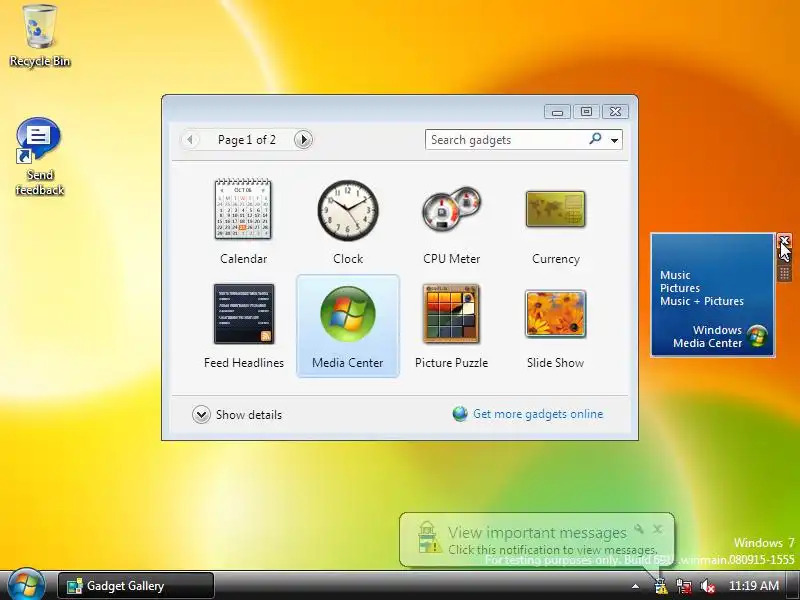Select the Clock gadget icon

(348, 210)
